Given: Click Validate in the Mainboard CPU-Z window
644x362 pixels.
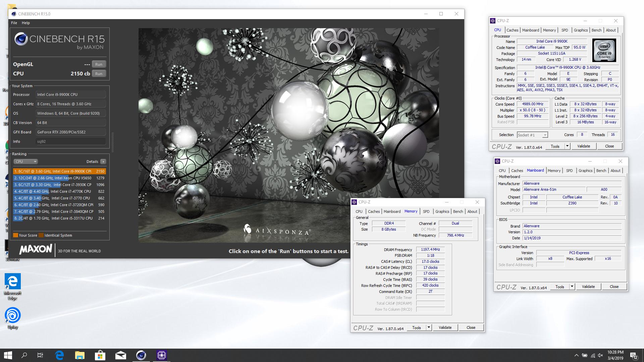Looking at the screenshot, I should tap(588, 287).
